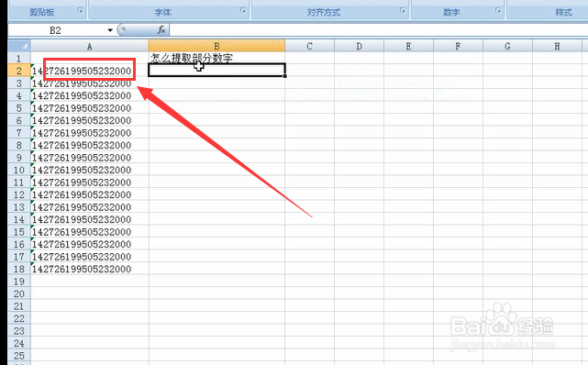Select column A header
Image resolution: width=588 pixels, height=365 pixels.
[89, 46]
